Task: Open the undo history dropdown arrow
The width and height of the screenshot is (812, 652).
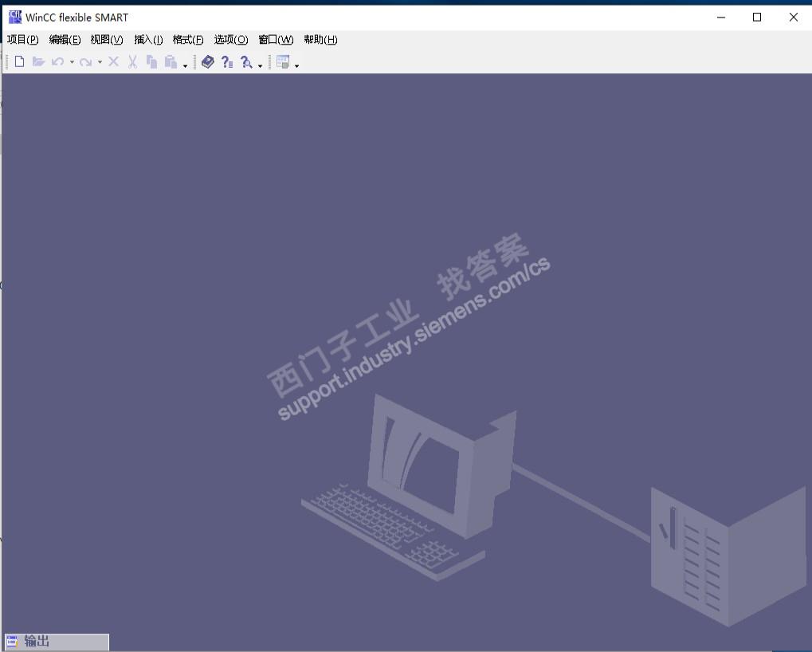Action: tap(72, 62)
